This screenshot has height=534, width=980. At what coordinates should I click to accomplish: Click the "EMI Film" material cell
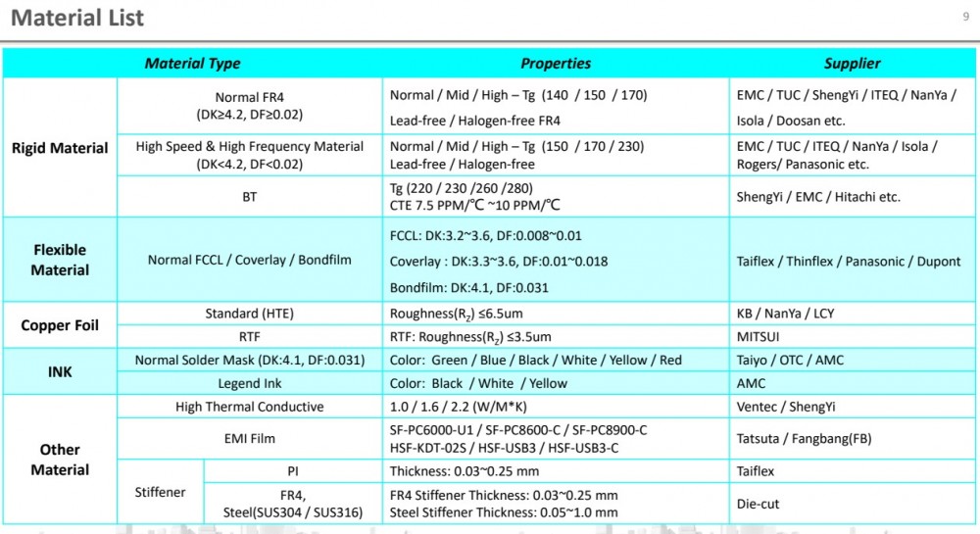click(249, 439)
